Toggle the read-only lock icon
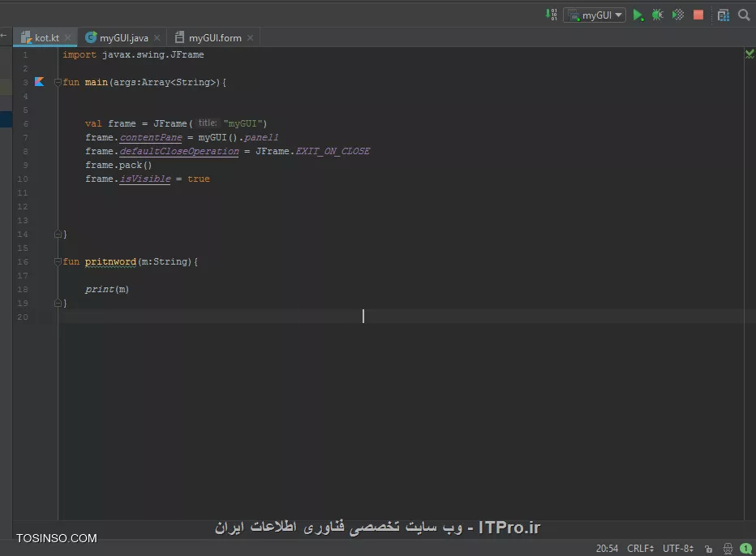 tap(708, 549)
